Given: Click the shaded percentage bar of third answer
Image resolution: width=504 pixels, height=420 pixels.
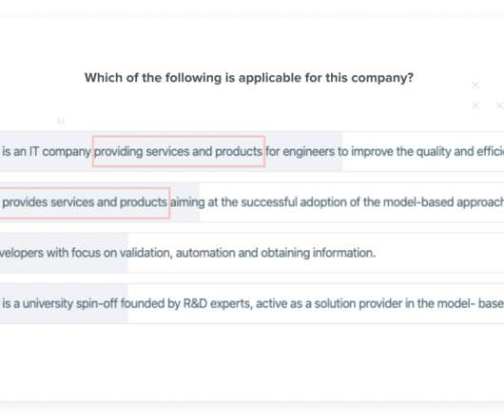Looking at the screenshot, I should [x=64, y=253].
